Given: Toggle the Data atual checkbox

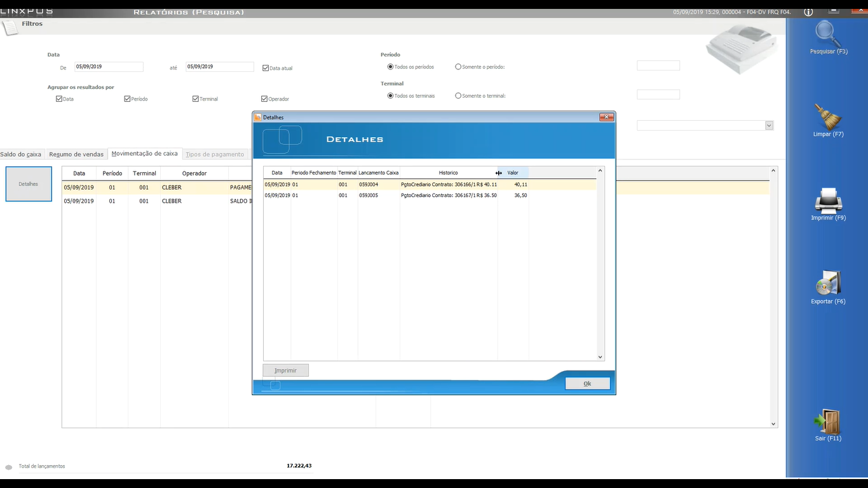Looking at the screenshot, I should (266, 67).
